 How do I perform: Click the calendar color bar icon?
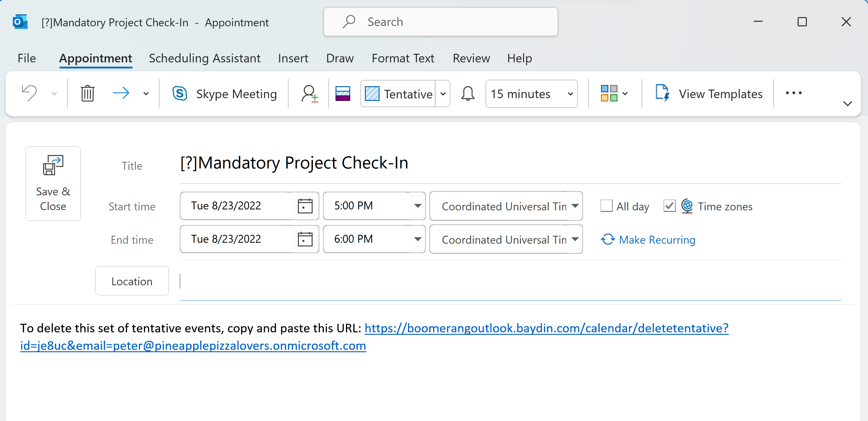pyautogui.click(x=343, y=93)
